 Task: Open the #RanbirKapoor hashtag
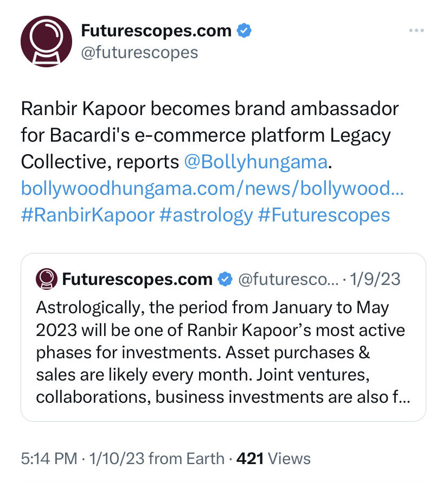pos(88,214)
